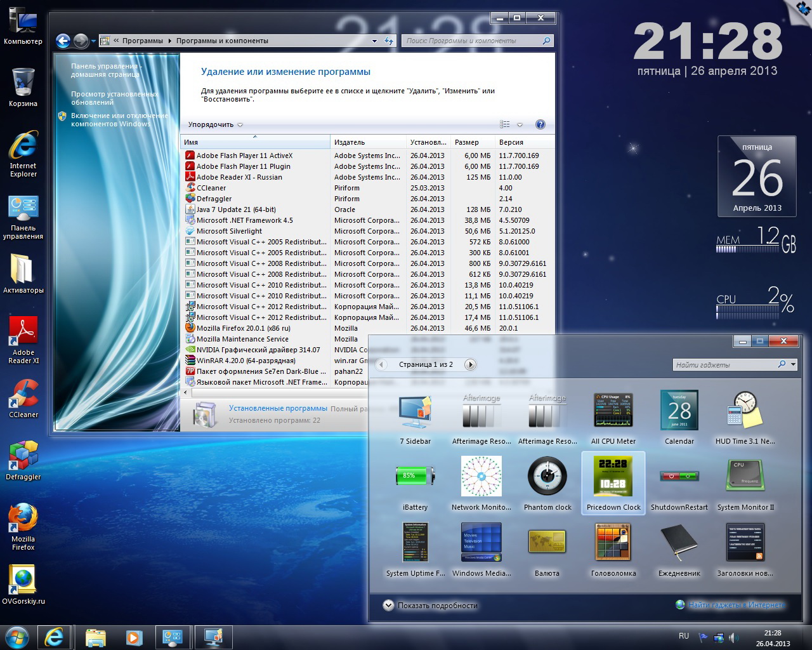
Task: Open the Активаторы folder on desktop
Action: [x=23, y=274]
